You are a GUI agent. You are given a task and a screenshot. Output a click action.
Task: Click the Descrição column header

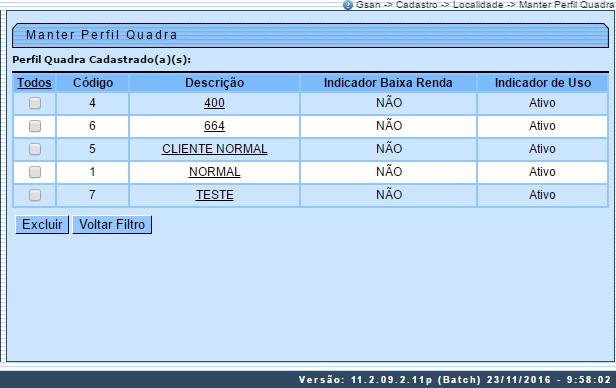[214, 83]
